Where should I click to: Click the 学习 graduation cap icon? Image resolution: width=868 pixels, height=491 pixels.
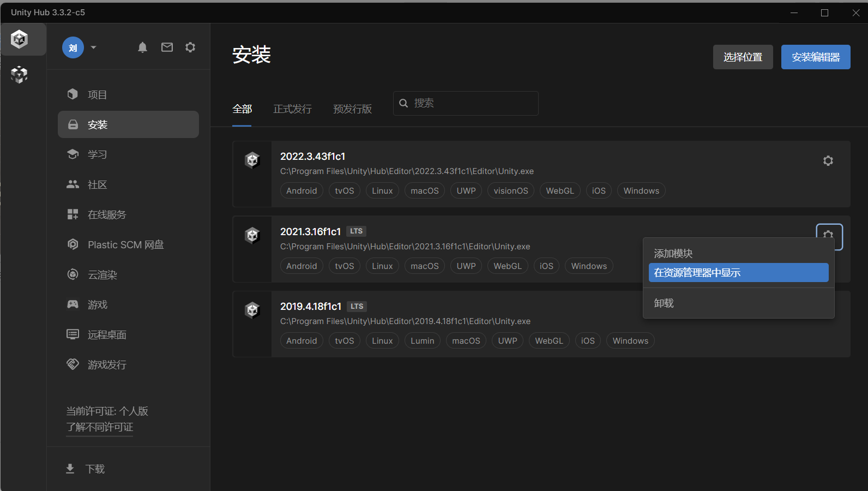pyautogui.click(x=73, y=154)
